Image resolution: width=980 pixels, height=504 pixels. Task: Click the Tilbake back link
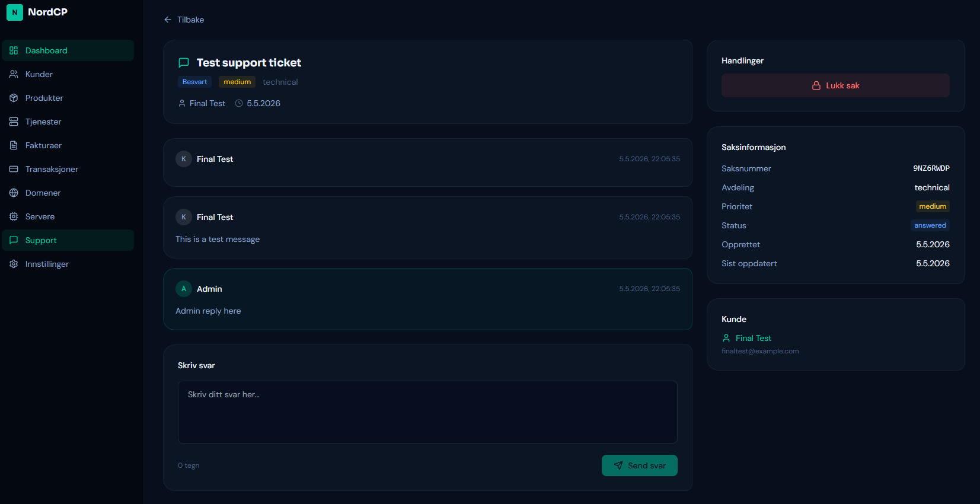(x=184, y=20)
